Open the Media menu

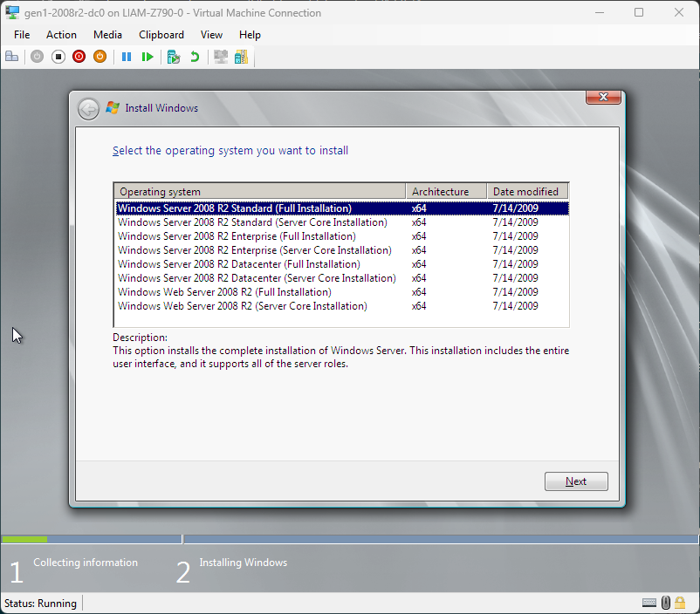[x=107, y=35]
